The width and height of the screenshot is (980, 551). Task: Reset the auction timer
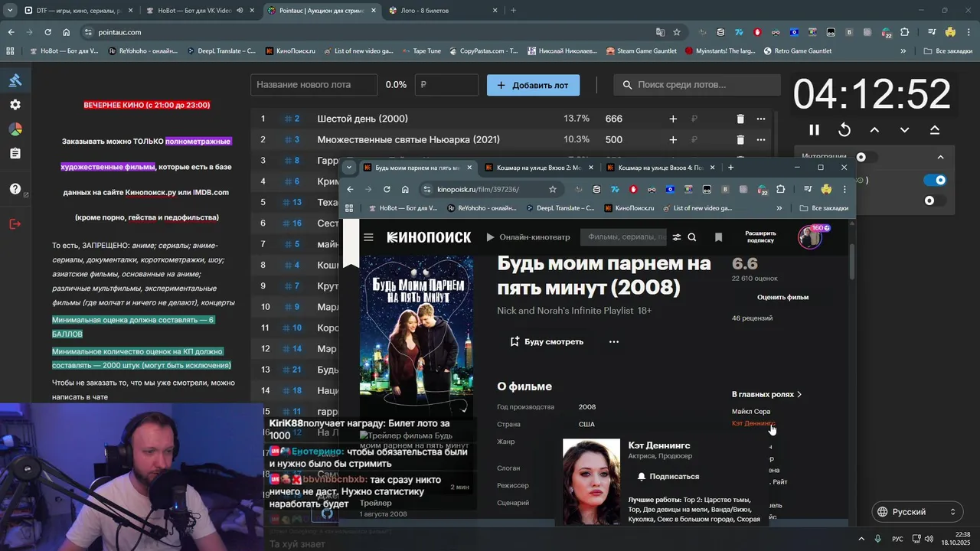click(844, 130)
